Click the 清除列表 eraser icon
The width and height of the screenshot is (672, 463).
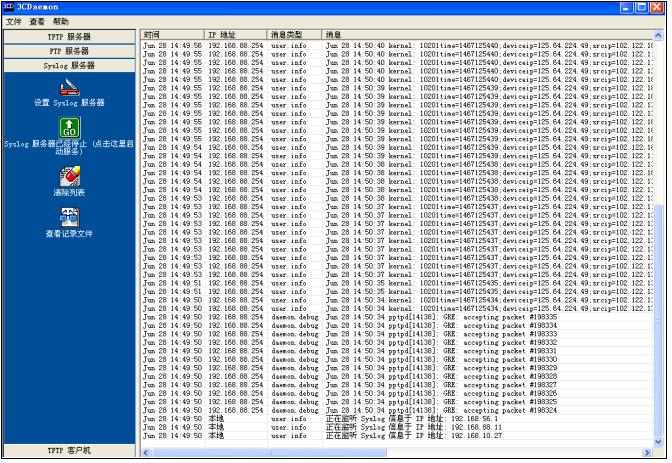(69, 176)
